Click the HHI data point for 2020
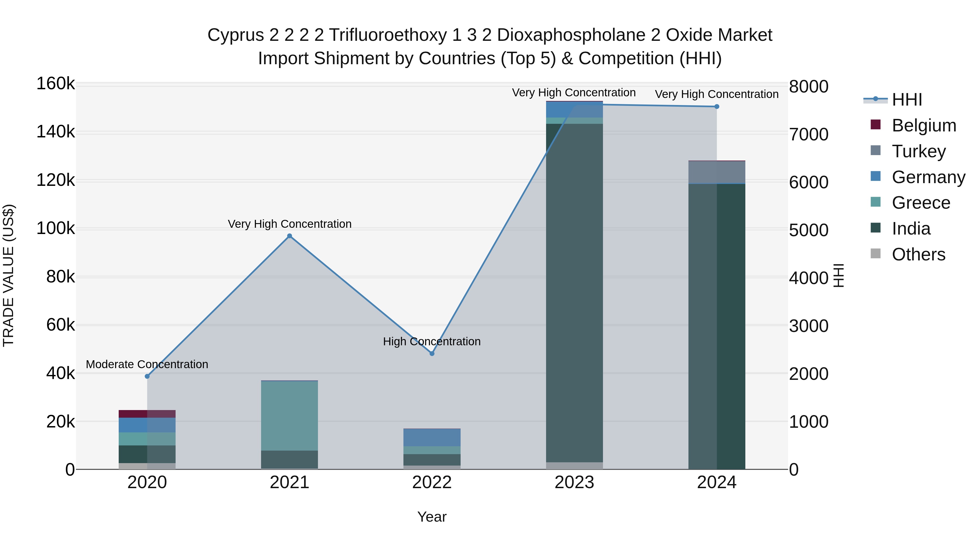 (x=147, y=377)
